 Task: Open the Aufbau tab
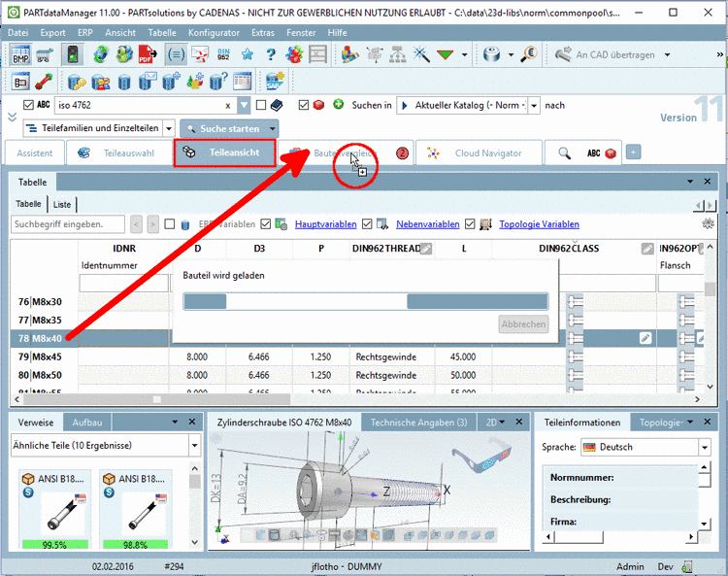point(87,423)
